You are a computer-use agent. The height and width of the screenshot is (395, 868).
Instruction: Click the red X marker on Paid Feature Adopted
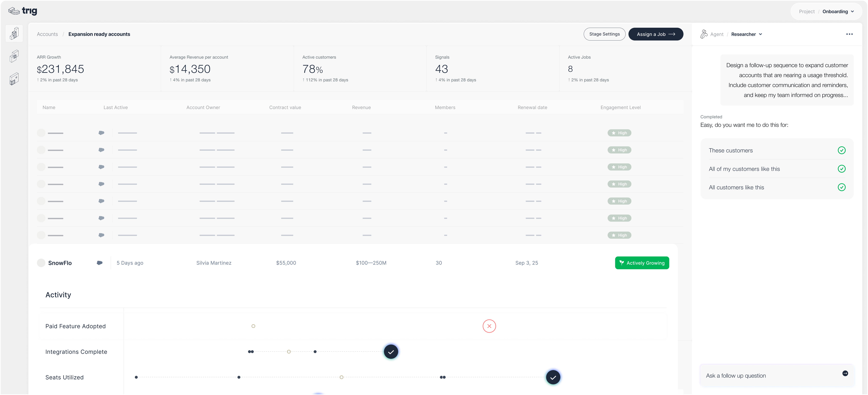[489, 326]
